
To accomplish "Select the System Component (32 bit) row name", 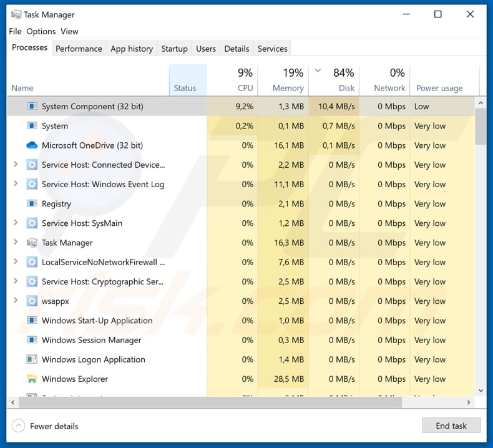I will point(92,107).
